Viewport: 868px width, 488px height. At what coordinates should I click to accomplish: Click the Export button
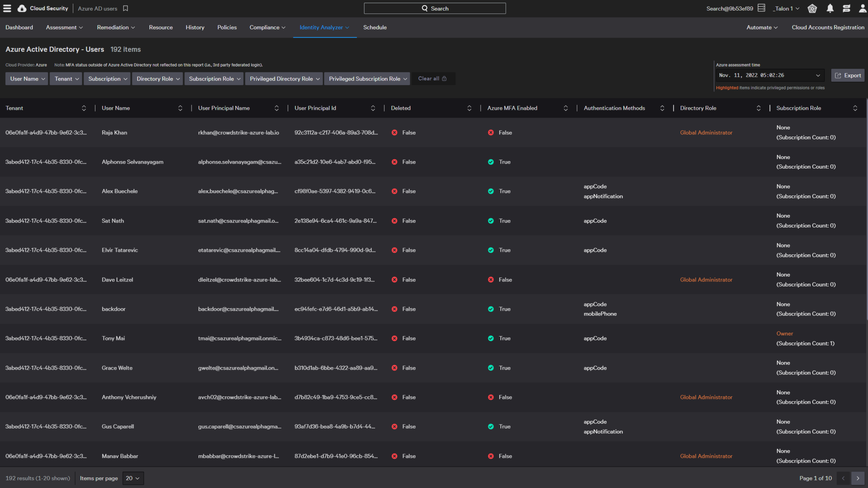(847, 75)
